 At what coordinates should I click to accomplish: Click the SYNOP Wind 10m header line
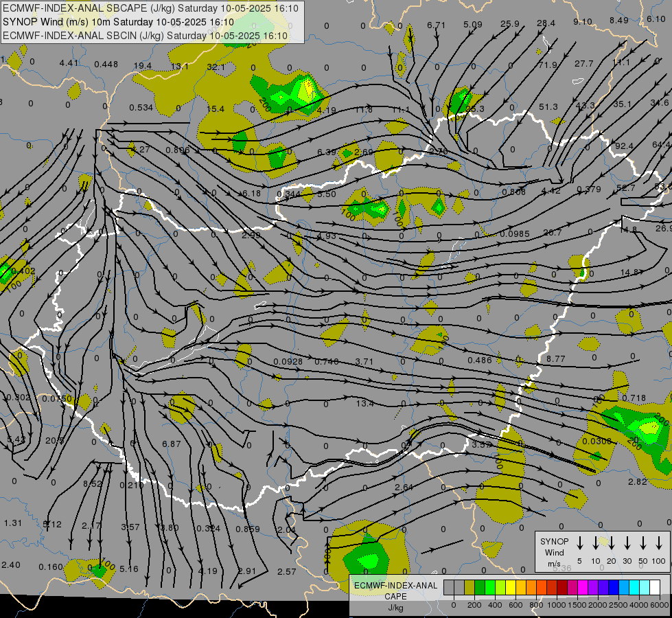(118, 22)
